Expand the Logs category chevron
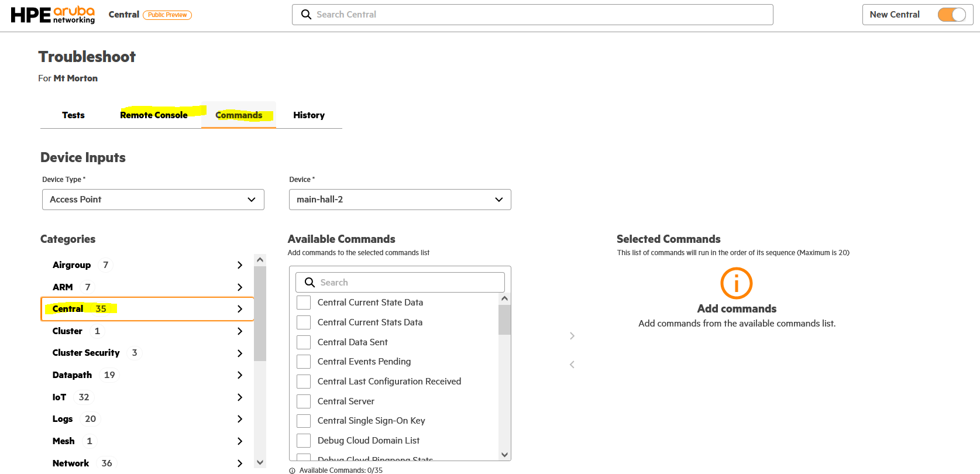 pos(240,419)
